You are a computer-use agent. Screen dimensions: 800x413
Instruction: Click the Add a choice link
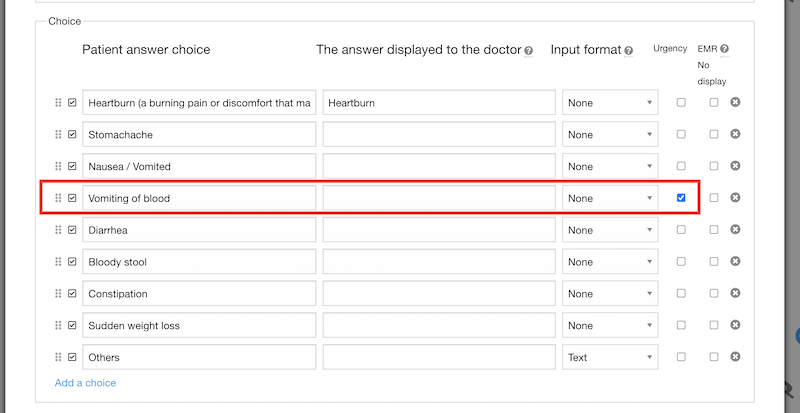(85, 383)
